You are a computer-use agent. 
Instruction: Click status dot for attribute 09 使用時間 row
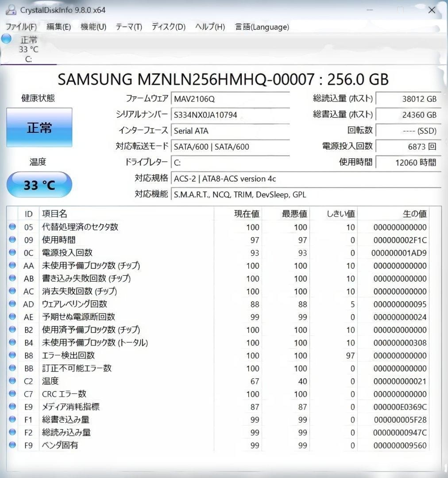click(x=12, y=239)
